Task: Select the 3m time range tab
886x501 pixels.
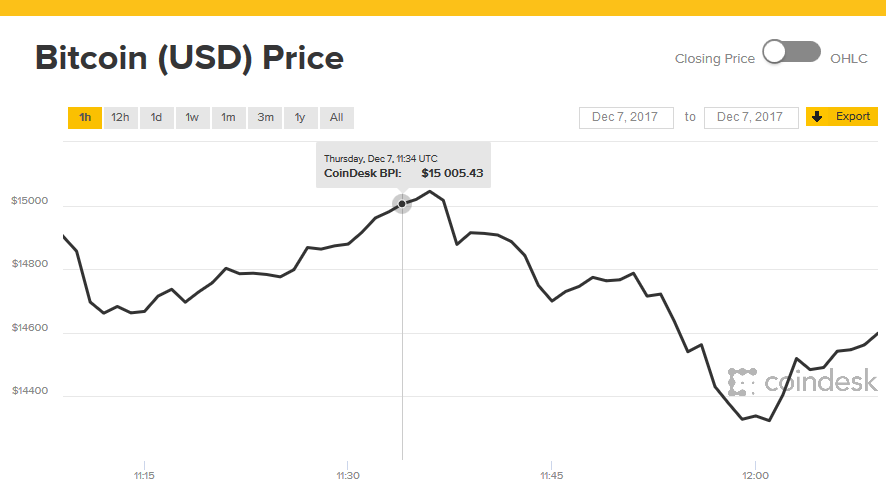Action: click(x=265, y=118)
